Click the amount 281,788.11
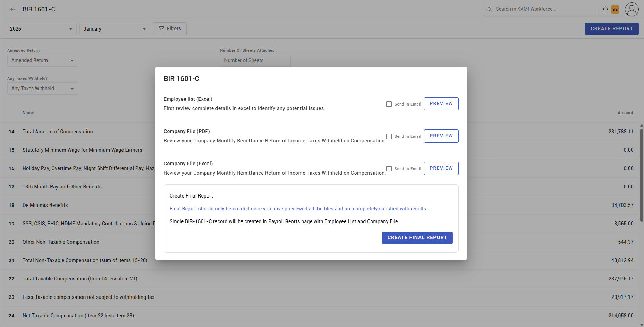The height and width of the screenshot is (327, 644). click(621, 132)
